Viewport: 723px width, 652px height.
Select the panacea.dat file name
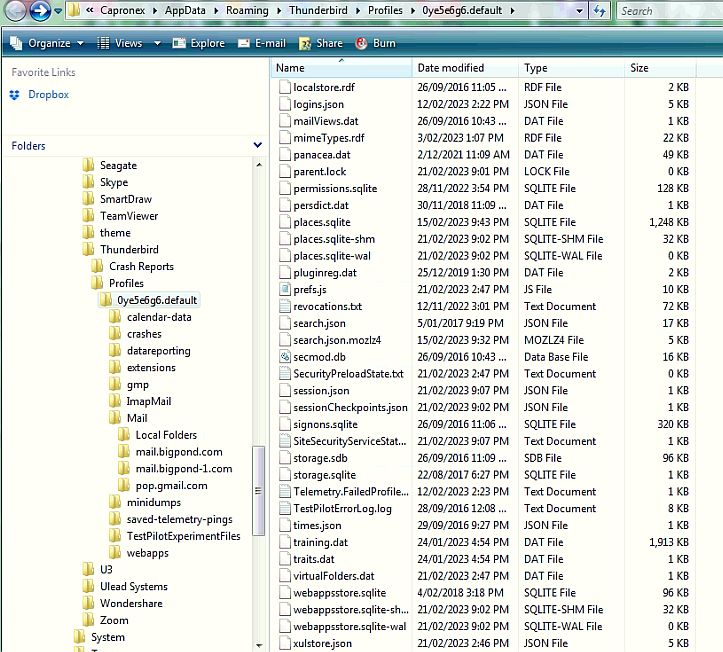coord(322,155)
